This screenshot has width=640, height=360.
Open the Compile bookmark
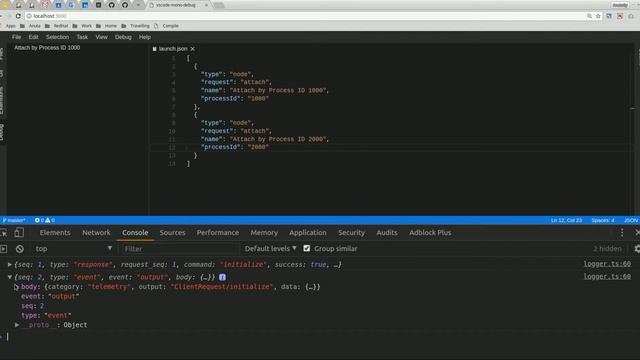(167, 26)
